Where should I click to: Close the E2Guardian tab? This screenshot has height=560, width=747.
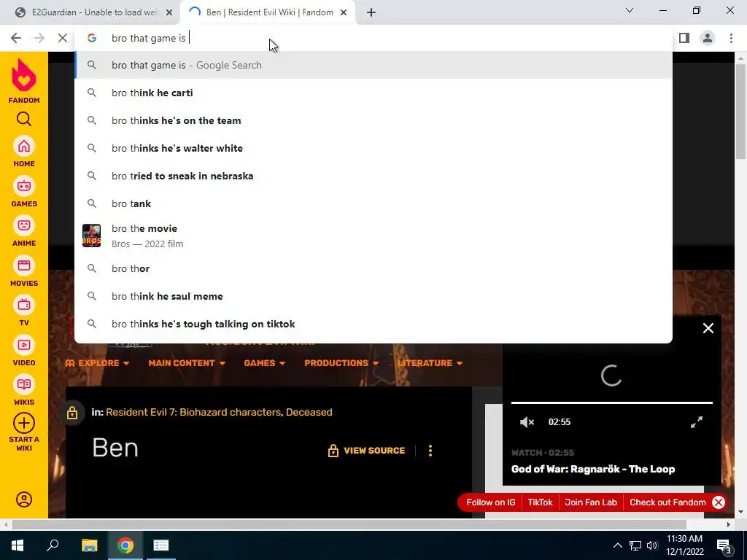[x=169, y=12]
